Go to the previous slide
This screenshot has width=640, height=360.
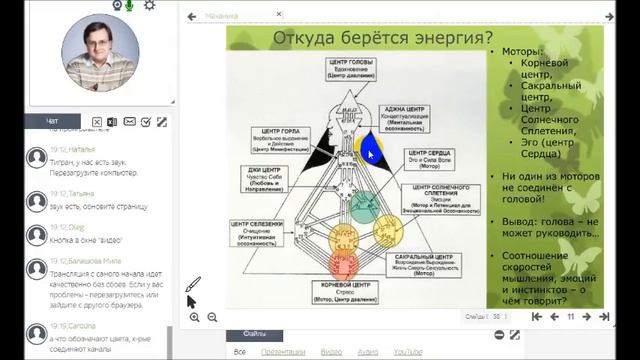click(x=554, y=317)
